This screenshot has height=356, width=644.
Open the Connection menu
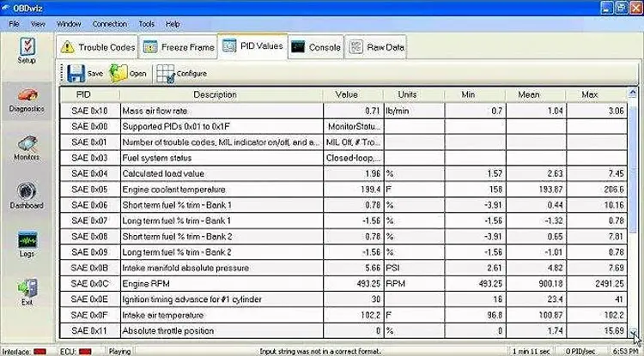pyautogui.click(x=110, y=24)
